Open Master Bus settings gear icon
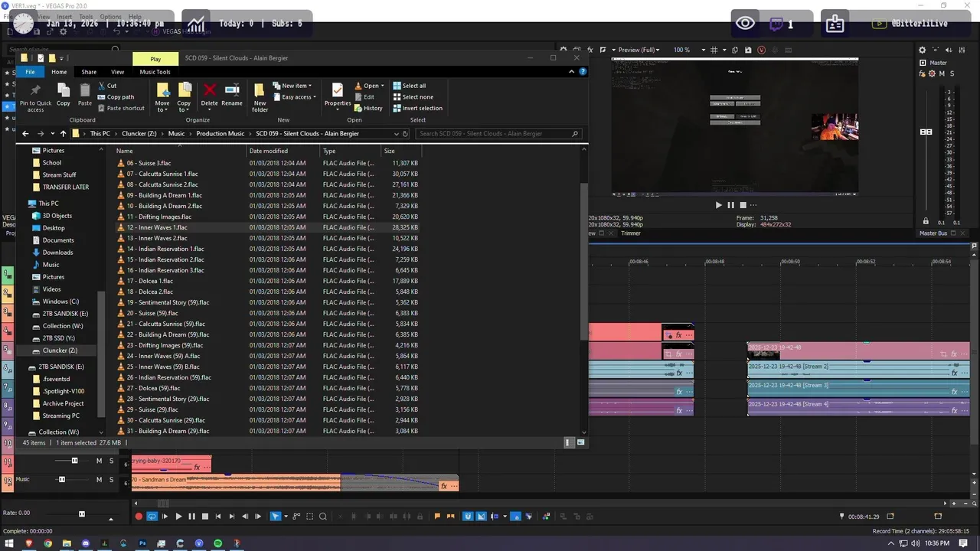The height and width of the screenshot is (551, 980). coord(922,50)
